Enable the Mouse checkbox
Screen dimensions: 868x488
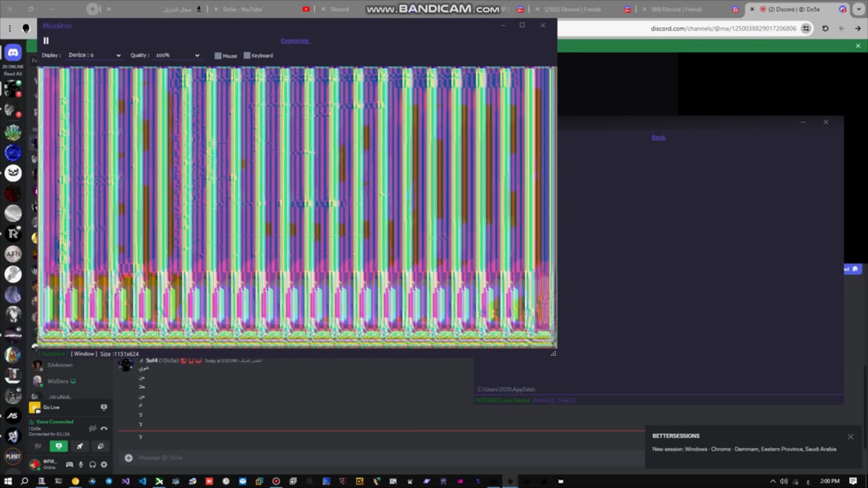(218, 56)
